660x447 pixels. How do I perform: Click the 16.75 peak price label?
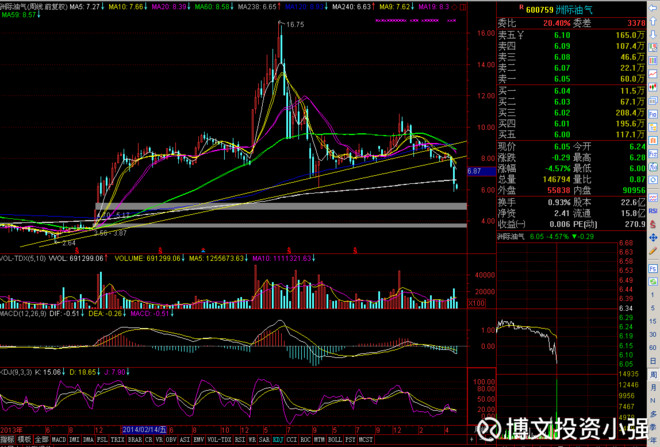click(x=295, y=24)
